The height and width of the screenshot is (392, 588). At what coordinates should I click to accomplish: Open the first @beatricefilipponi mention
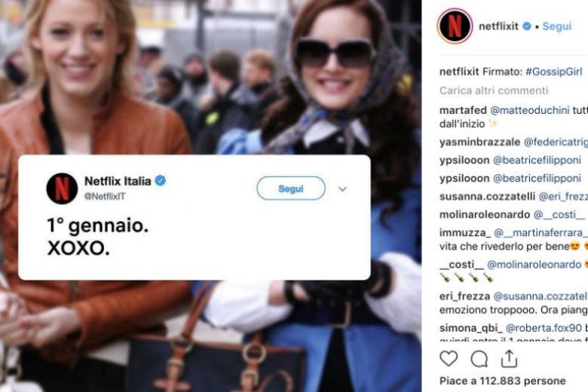coord(537,160)
